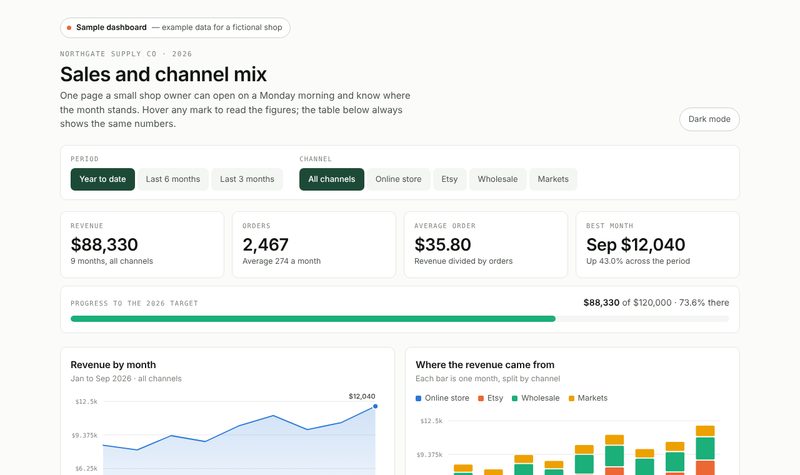The width and height of the screenshot is (800, 475).
Task: Filter by Etsy channel
Action: 449,179
